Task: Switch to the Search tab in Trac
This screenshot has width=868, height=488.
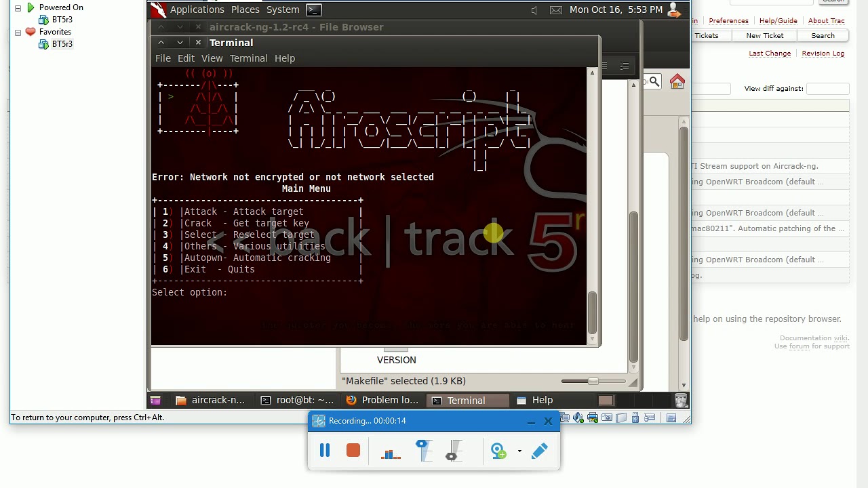Action: point(823,36)
